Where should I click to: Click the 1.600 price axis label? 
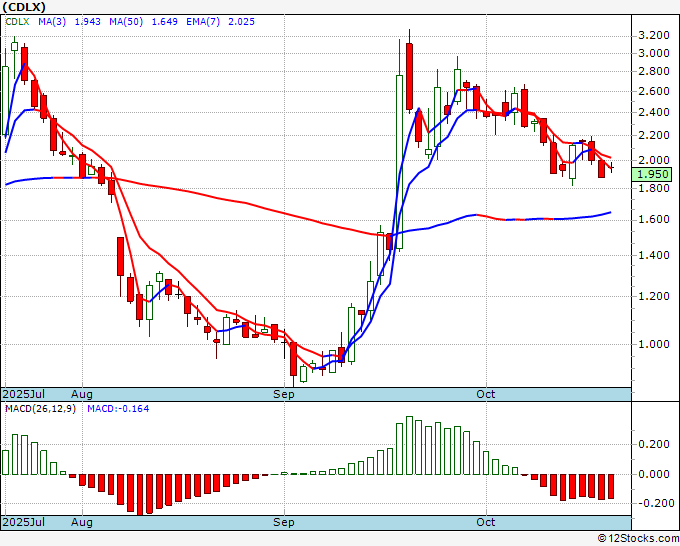[654, 219]
